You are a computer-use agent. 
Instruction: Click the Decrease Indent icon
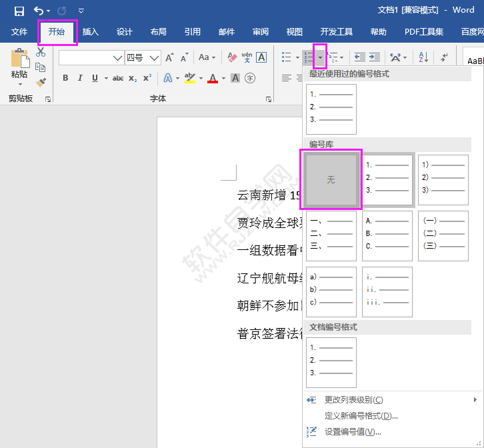(360, 58)
